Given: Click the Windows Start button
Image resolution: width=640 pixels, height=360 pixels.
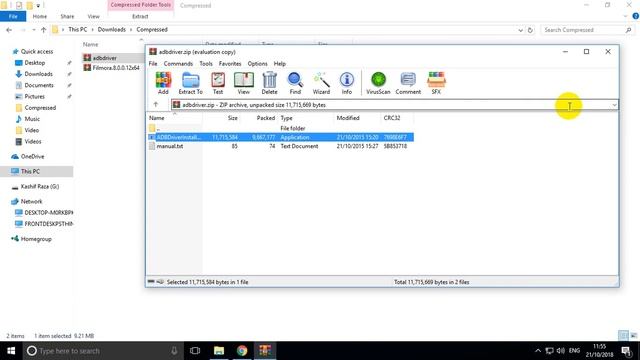Looking at the screenshot, I should 11,351.
